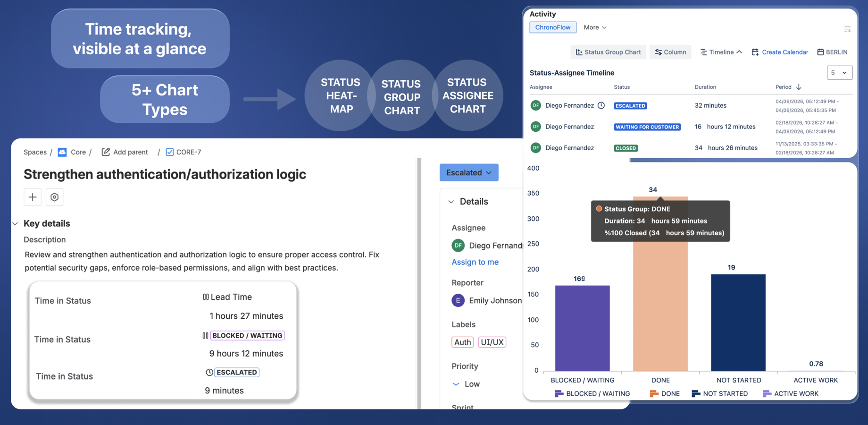Click the Assignee column header
This screenshot has height=425, width=868.
coord(541,87)
